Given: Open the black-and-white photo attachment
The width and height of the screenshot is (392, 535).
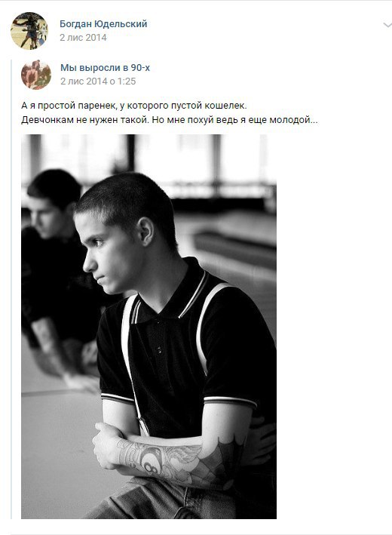Looking at the screenshot, I should click(149, 327).
